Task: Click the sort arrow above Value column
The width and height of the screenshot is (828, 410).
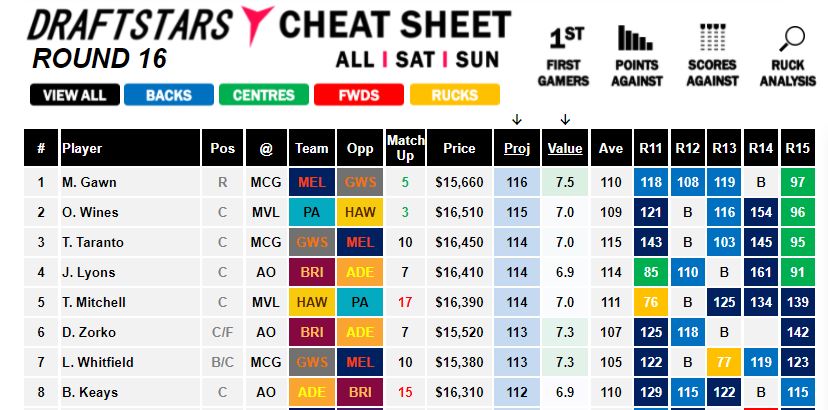Action: (565, 120)
